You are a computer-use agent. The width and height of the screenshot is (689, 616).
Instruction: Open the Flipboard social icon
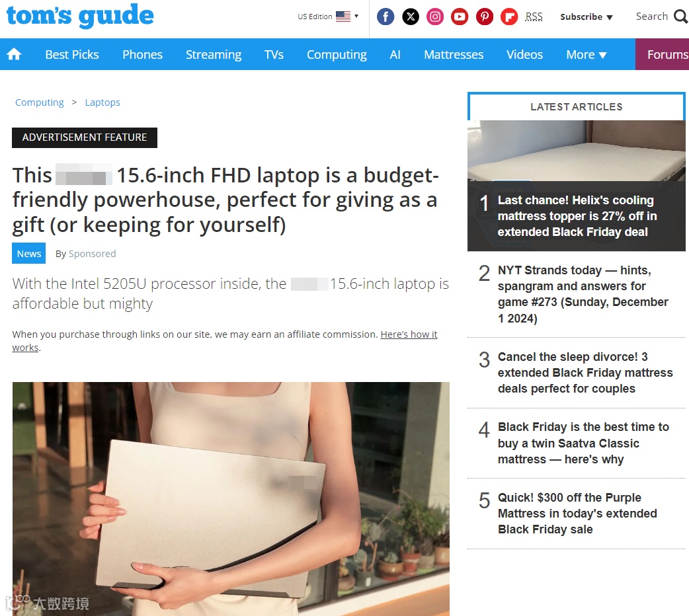pos(509,17)
